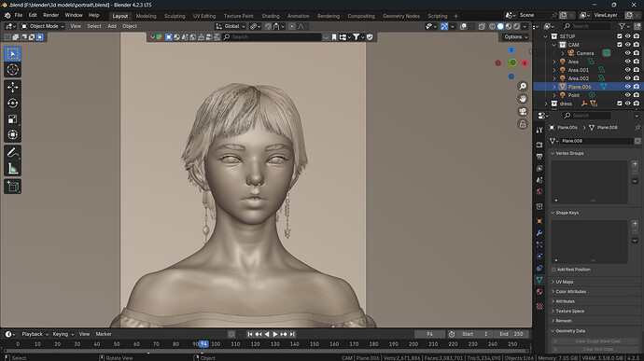
Task: Switch to Material Preview shading
Action: coord(509,26)
